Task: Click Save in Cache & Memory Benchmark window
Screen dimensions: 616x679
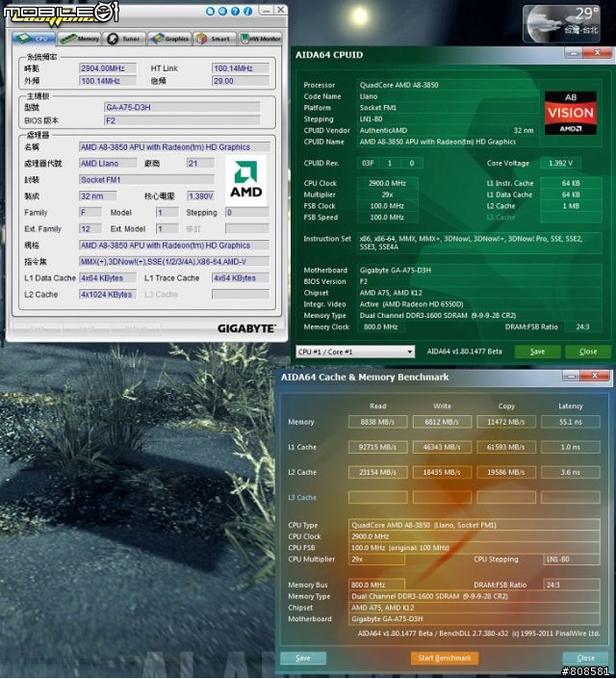Action: pyautogui.click(x=303, y=658)
